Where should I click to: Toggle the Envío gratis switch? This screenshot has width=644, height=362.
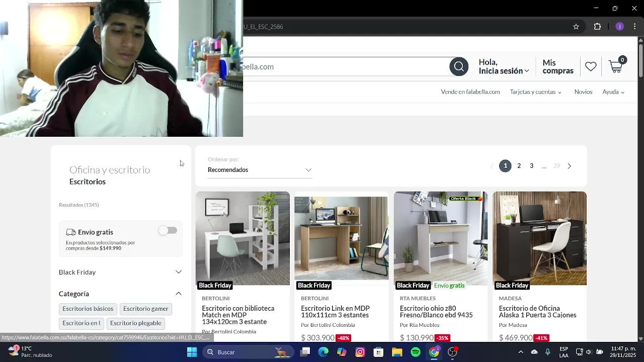pos(168,230)
